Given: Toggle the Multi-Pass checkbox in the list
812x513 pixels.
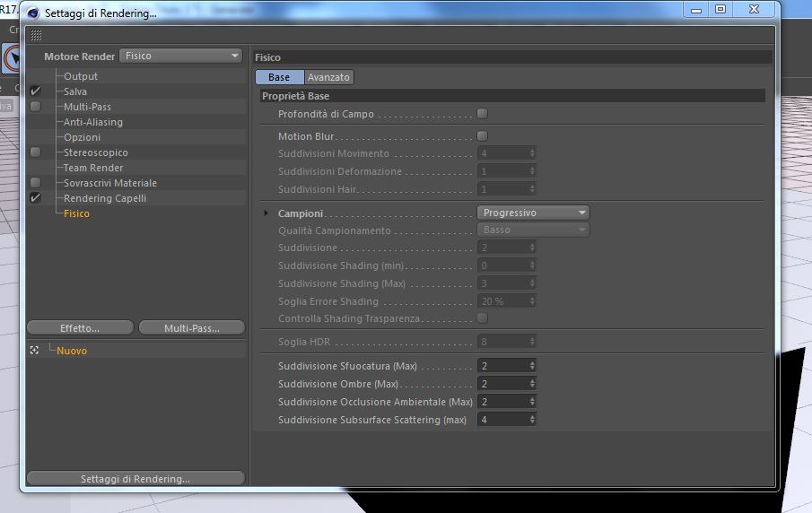Looking at the screenshot, I should (35, 107).
